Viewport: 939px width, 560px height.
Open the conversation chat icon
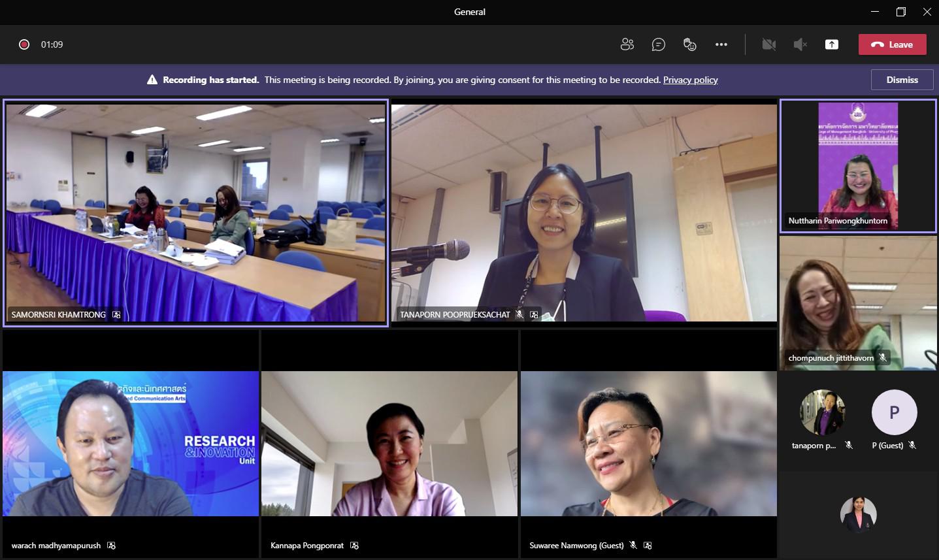tap(659, 44)
